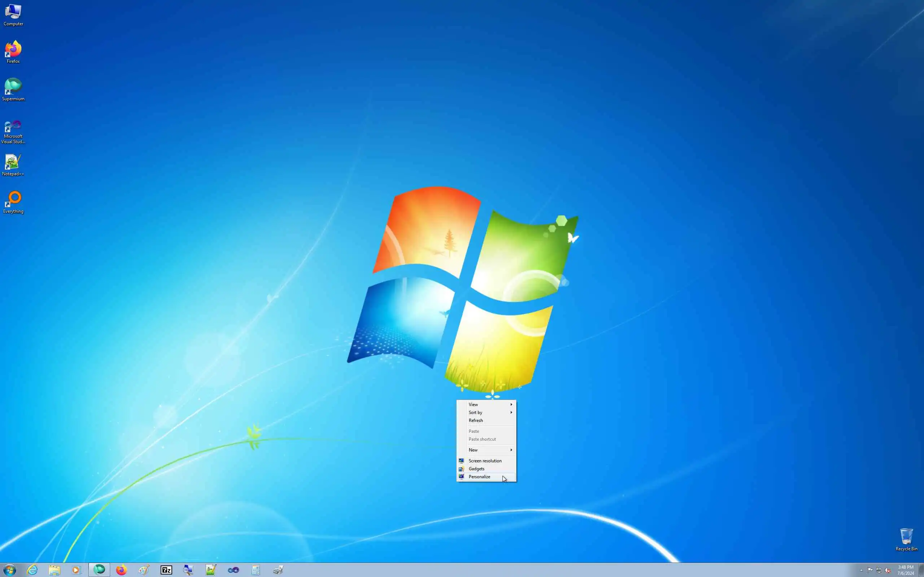Launch Internet Explorer from taskbar
The width and height of the screenshot is (924, 577).
32,570
